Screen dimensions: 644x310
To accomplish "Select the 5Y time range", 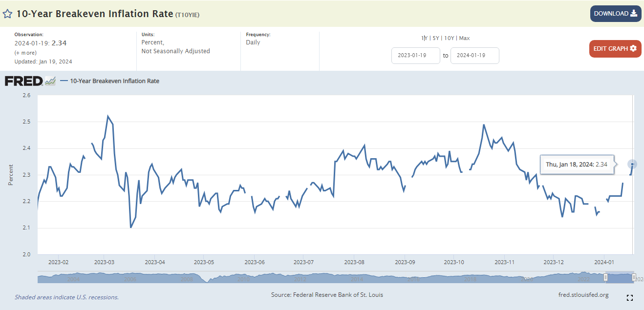I will (x=436, y=38).
